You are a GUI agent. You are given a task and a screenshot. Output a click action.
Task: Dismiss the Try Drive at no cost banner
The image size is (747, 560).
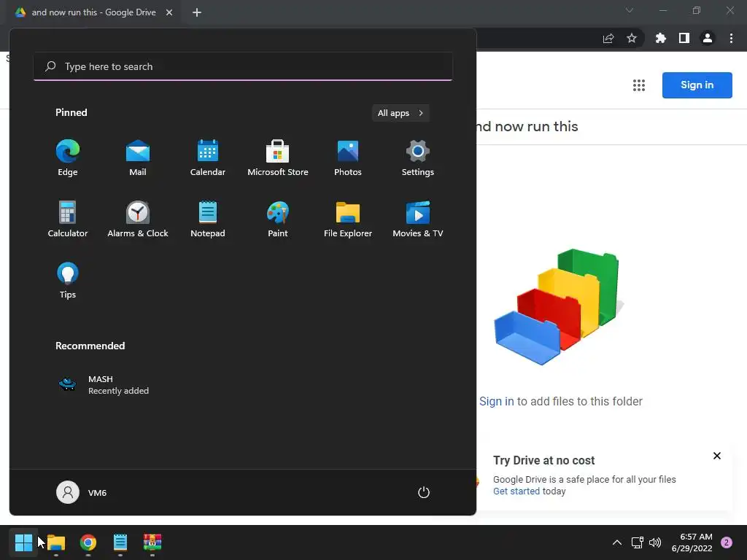pyautogui.click(x=716, y=456)
